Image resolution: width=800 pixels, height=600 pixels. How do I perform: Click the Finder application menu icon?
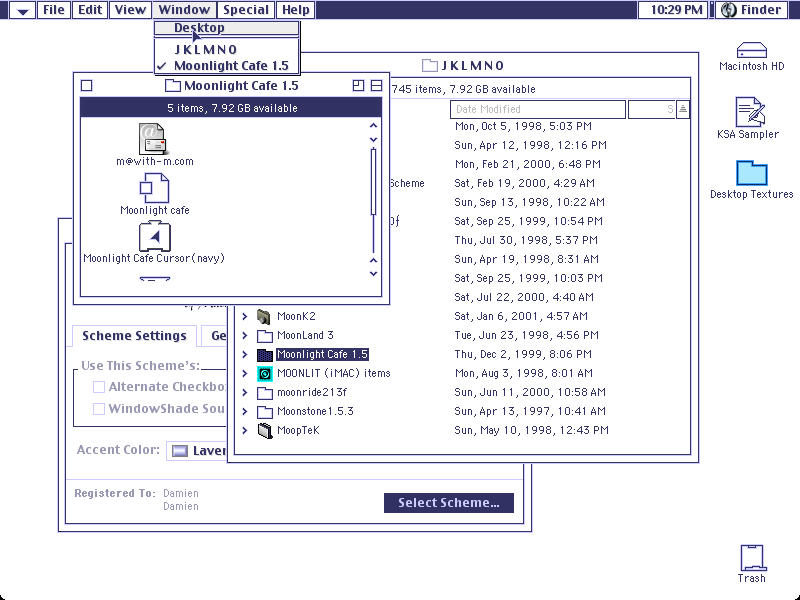pos(729,10)
